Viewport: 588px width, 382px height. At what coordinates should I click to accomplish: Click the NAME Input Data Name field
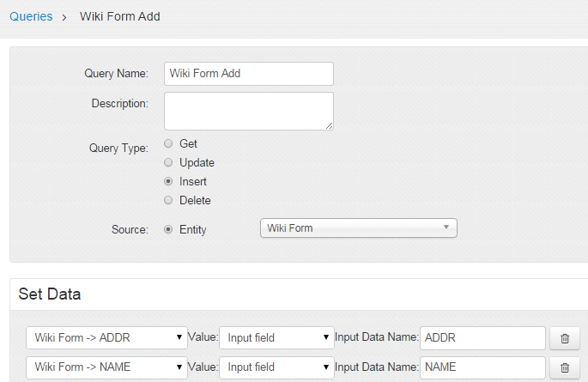pyautogui.click(x=482, y=367)
